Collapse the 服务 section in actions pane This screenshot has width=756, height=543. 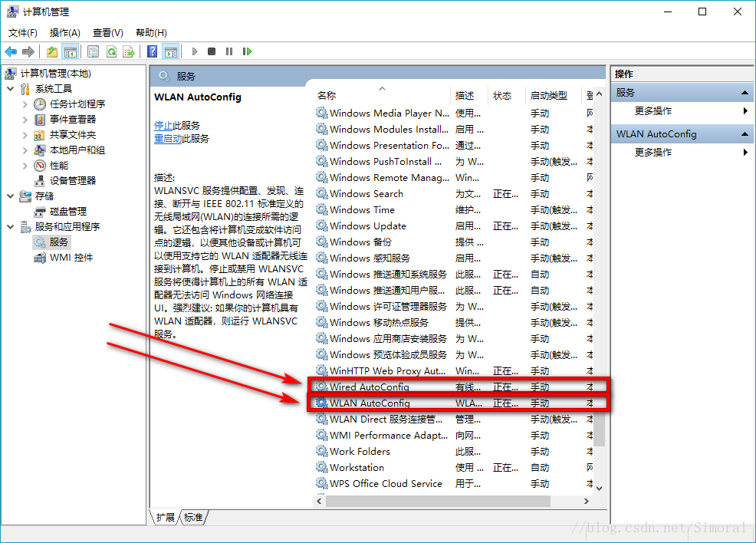click(x=744, y=93)
